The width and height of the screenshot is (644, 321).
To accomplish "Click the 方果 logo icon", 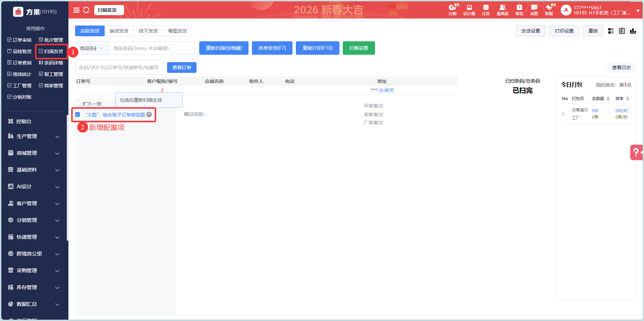I will [18, 12].
